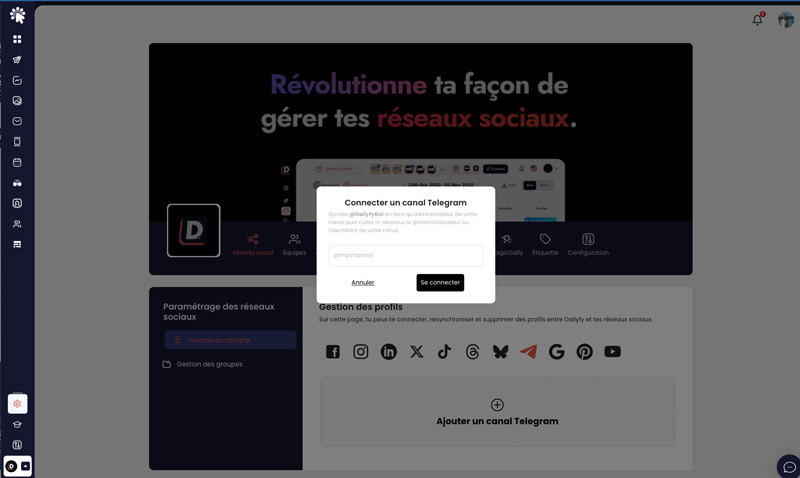Click the highlighted settings gear in sidebar

coord(17,404)
